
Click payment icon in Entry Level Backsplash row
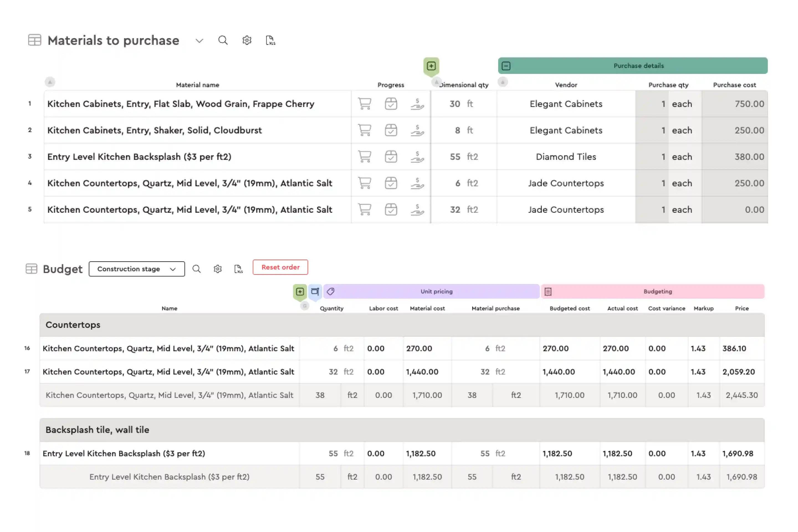point(417,157)
